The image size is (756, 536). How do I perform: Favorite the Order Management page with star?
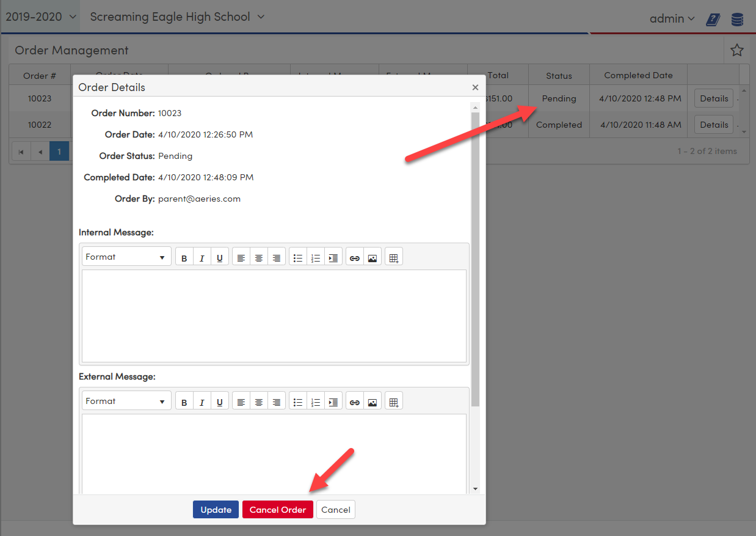tap(737, 50)
